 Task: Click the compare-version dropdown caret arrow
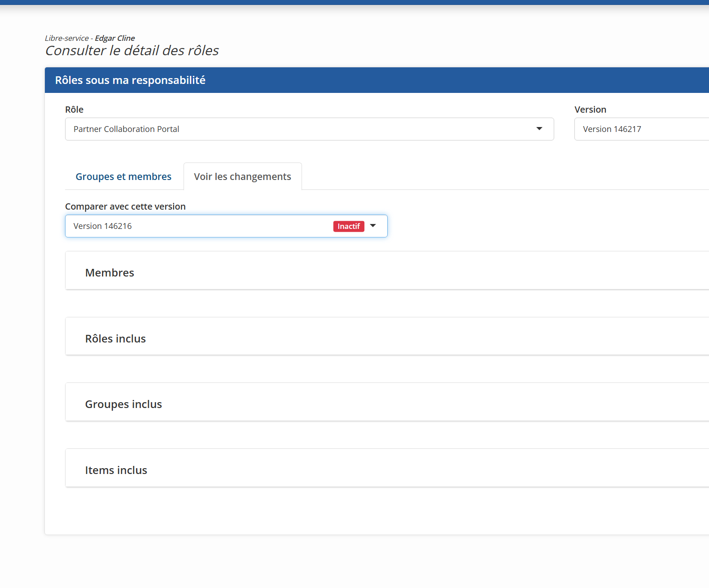pos(373,226)
